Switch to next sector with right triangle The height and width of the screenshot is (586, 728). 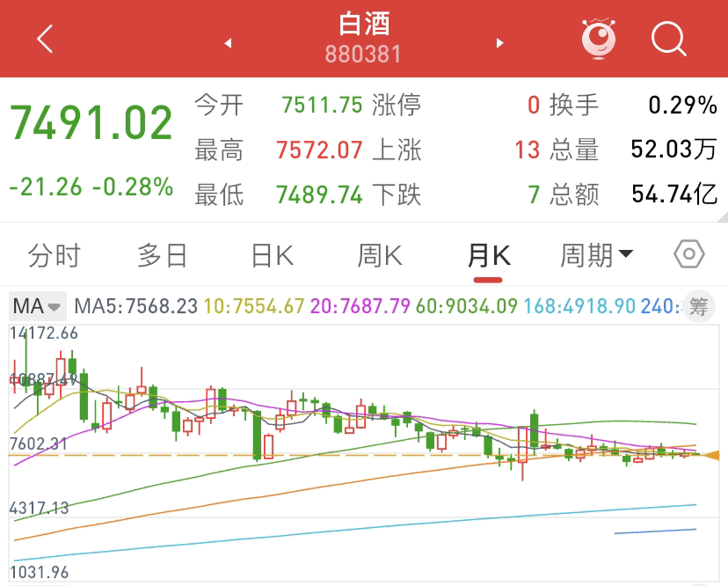[x=499, y=43]
